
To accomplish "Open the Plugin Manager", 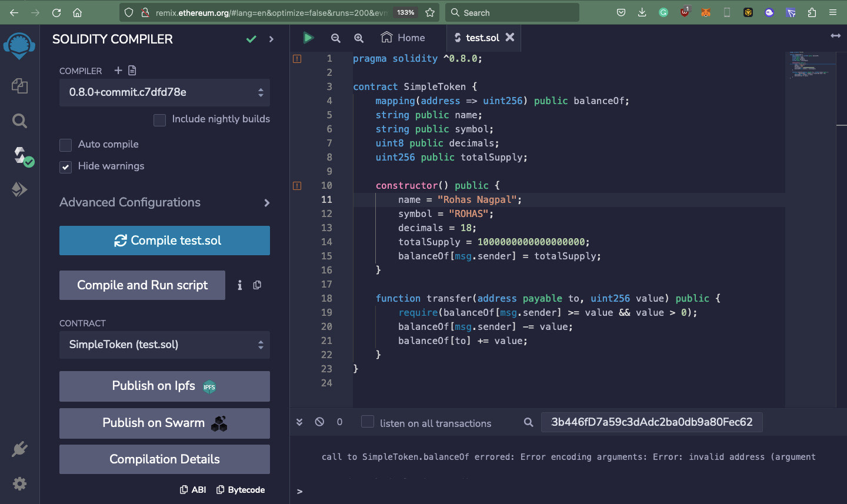I will pos(19,449).
